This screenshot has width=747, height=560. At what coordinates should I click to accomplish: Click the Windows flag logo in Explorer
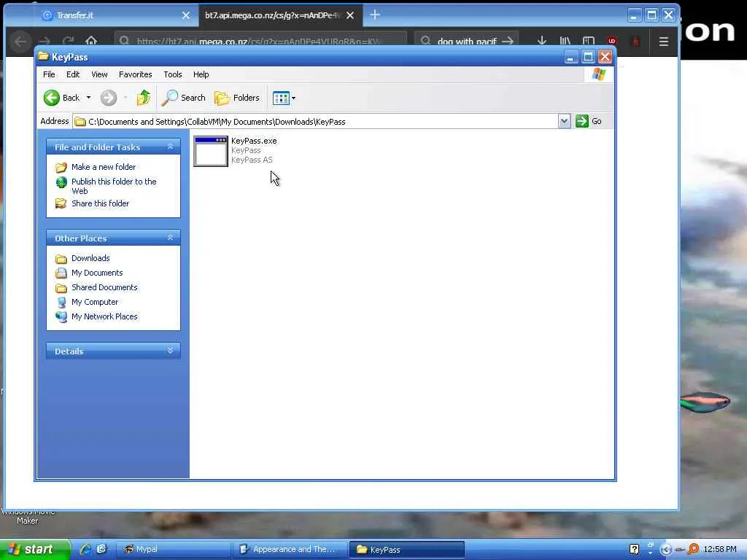[599, 74]
